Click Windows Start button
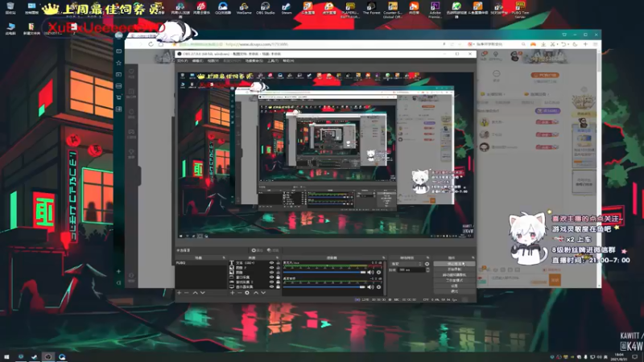The height and width of the screenshot is (362, 644). click(x=6, y=356)
